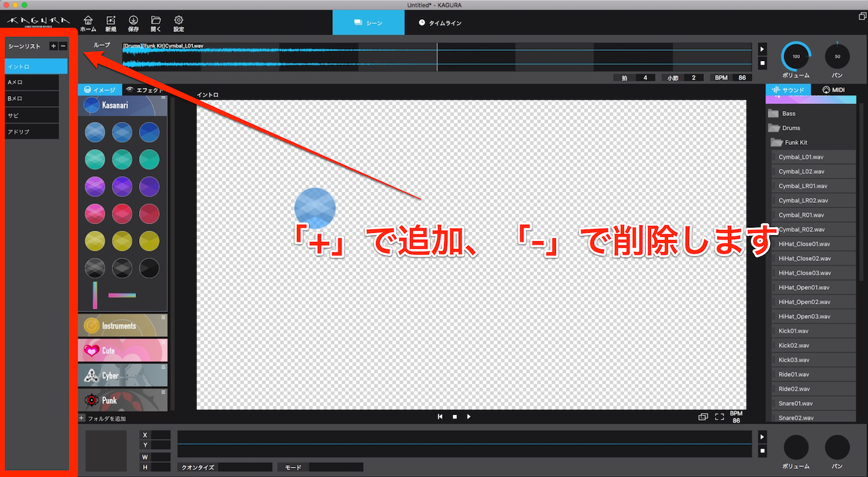
Task: Select the vertical gradient bar image
Action: pyautogui.click(x=95, y=295)
